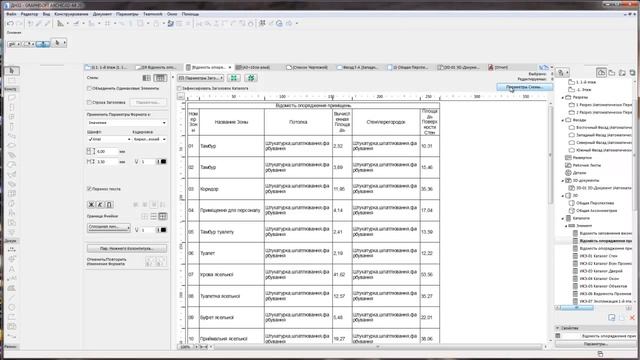Click the 'Параметры...' button under navigator properties
Viewport: 640px width, 360px height.
(x=596, y=344)
